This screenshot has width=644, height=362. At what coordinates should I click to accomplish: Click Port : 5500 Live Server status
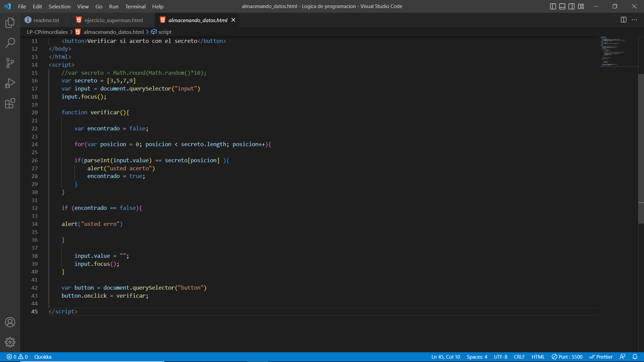pos(567,357)
